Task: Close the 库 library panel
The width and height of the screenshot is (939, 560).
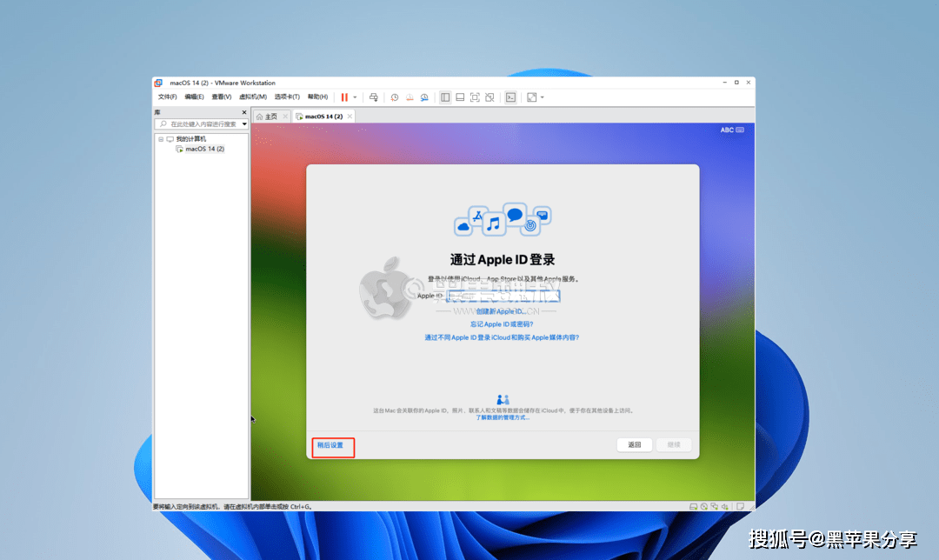Action: pos(243,112)
